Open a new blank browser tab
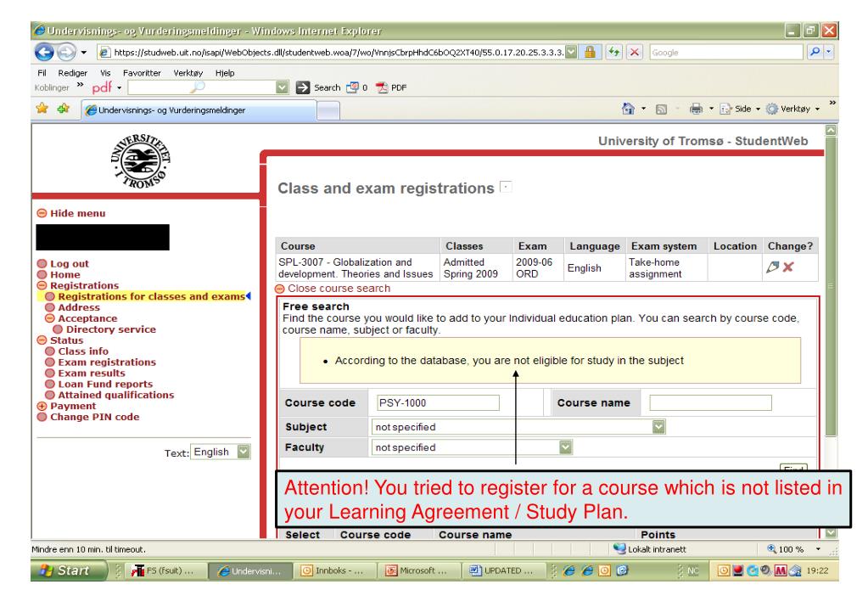Viewport: 868px width, 601px height. [x=328, y=111]
